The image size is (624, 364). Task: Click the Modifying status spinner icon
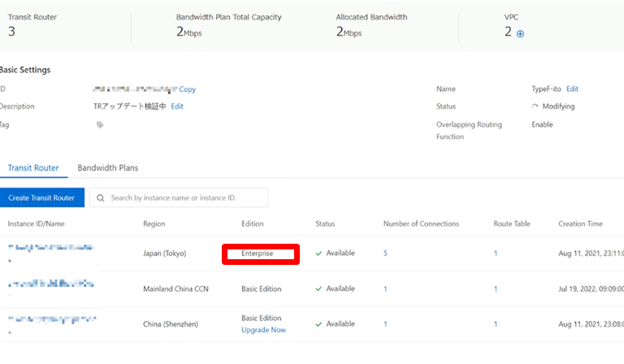535,106
